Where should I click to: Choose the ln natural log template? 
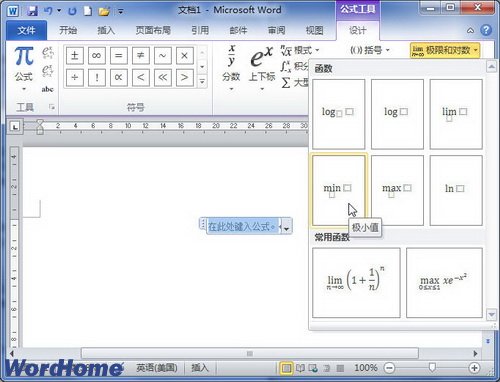[456, 190]
